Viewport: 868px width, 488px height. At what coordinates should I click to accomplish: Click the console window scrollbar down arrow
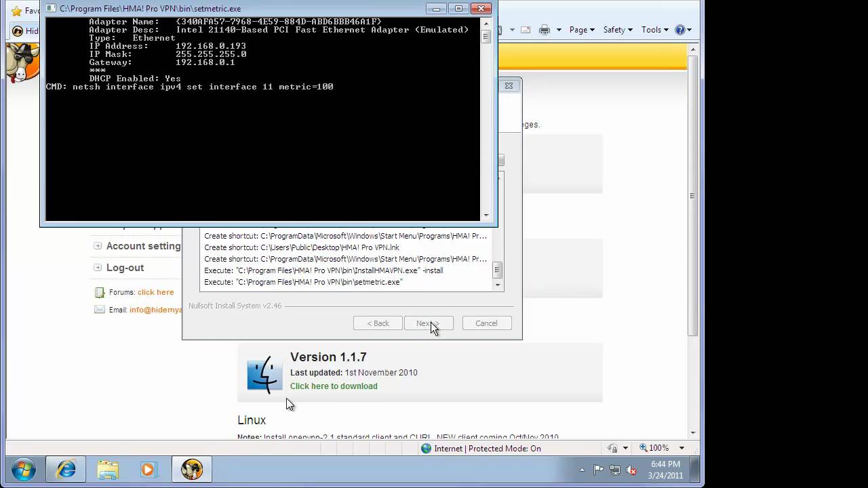[486, 216]
